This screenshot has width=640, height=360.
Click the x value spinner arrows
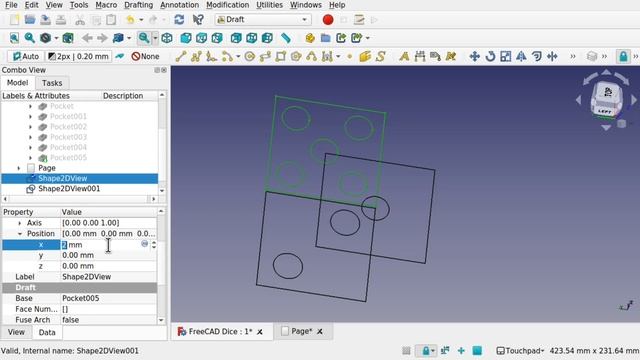coord(153,244)
